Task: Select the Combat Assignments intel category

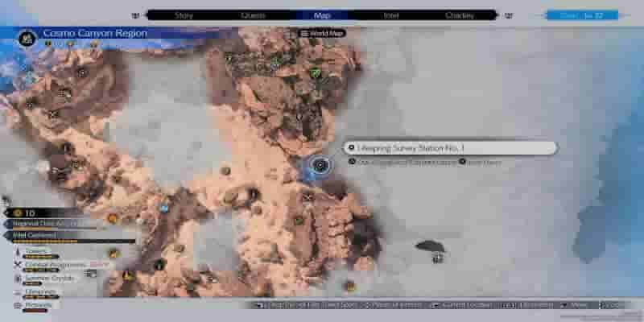Action: (x=56, y=265)
